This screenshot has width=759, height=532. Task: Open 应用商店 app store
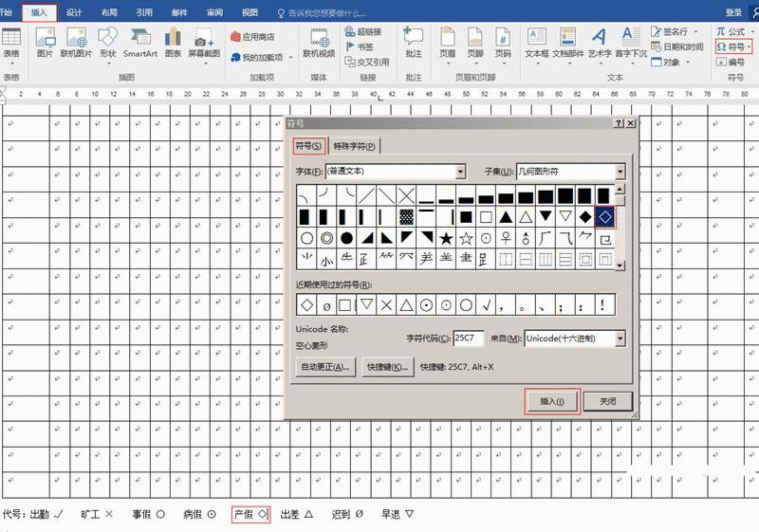tap(252, 37)
